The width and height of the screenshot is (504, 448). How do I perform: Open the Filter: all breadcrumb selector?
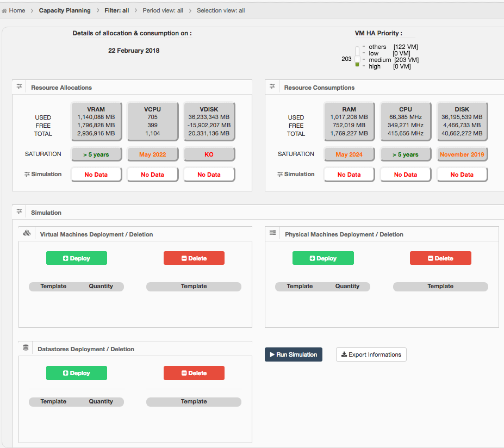tap(117, 10)
